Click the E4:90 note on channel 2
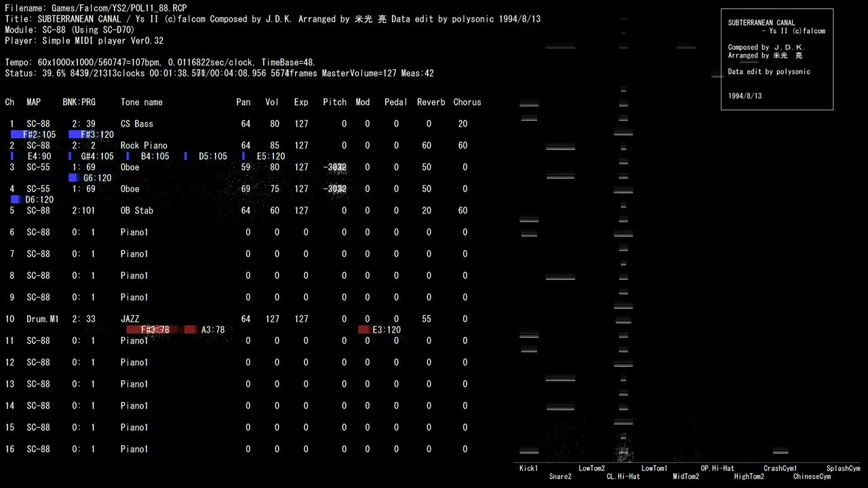Viewport: 868px width, 488px height. coord(31,156)
